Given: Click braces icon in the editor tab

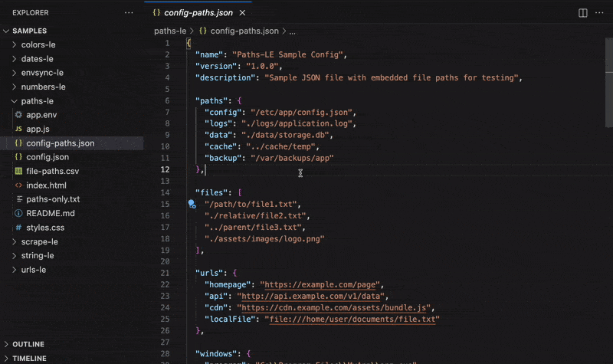Looking at the screenshot, I should [x=156, y=13].
